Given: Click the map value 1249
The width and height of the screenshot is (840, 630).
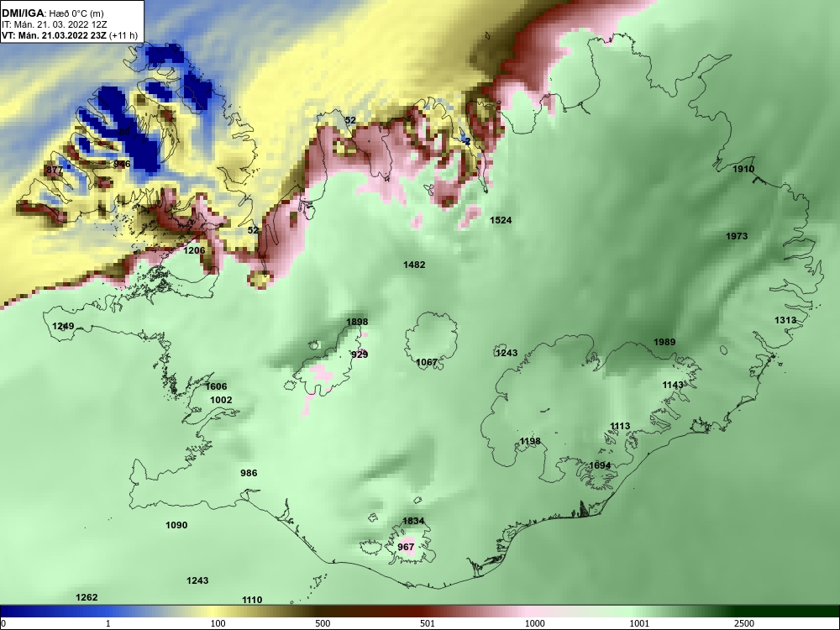Looking at the screenshot, I should point(63,326).
